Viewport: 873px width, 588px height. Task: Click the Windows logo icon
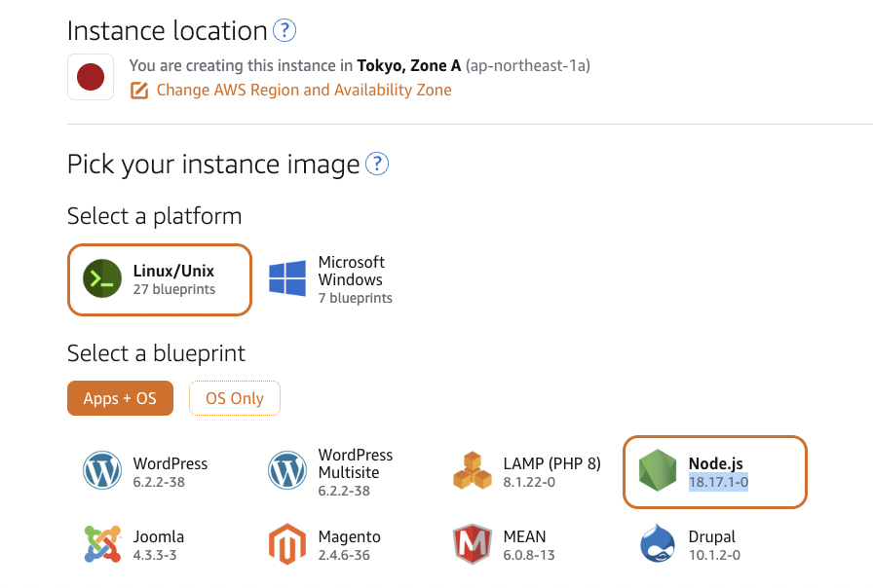pos(287,278)
